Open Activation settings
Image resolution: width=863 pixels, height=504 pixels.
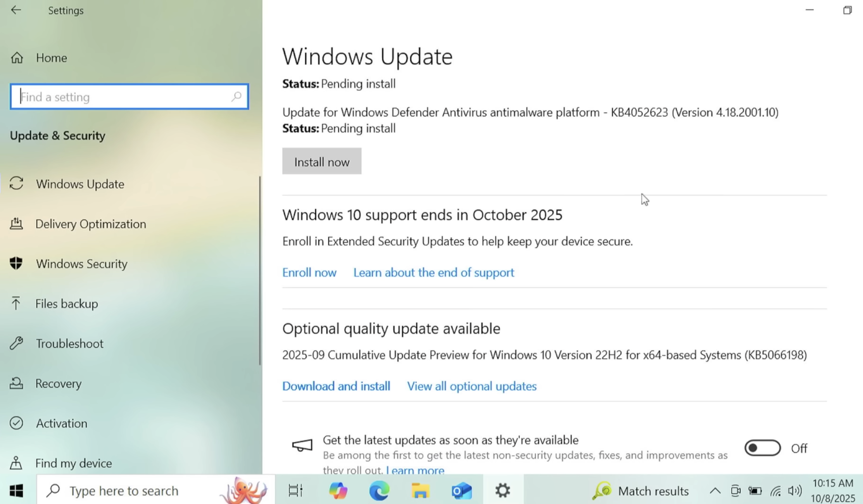(61, 423)
